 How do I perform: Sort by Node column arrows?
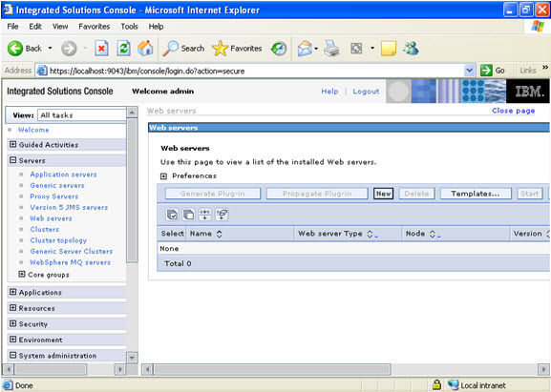click(x=433, y=234)
